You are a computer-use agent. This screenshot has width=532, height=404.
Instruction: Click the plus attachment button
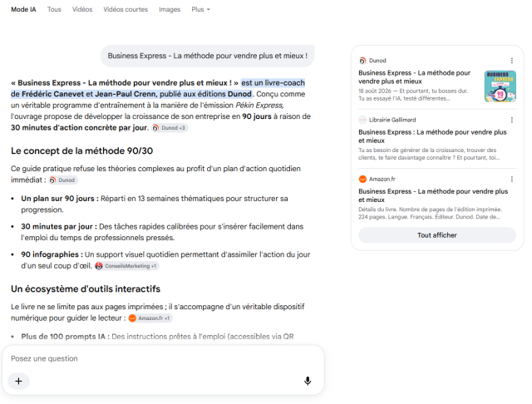tap(18, 381)
